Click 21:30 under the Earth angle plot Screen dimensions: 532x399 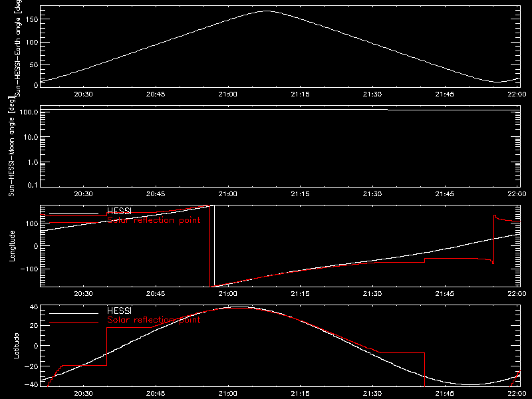point(372,94)
